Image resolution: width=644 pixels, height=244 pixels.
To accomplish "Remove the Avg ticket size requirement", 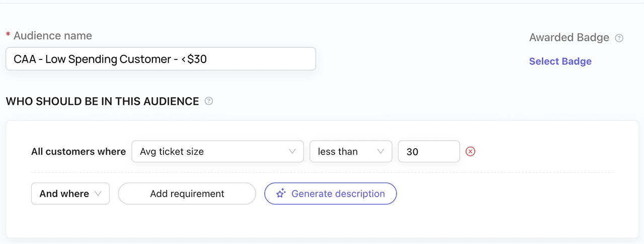I will click(x=470, y=151).
